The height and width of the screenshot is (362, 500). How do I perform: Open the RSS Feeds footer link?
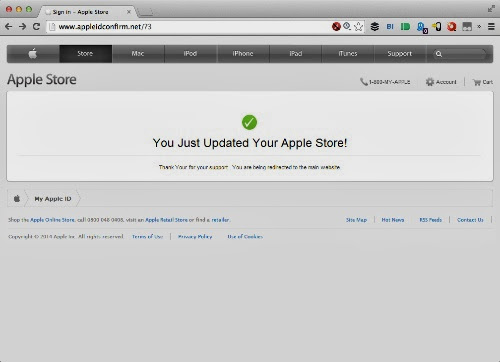tap(430, 220)
